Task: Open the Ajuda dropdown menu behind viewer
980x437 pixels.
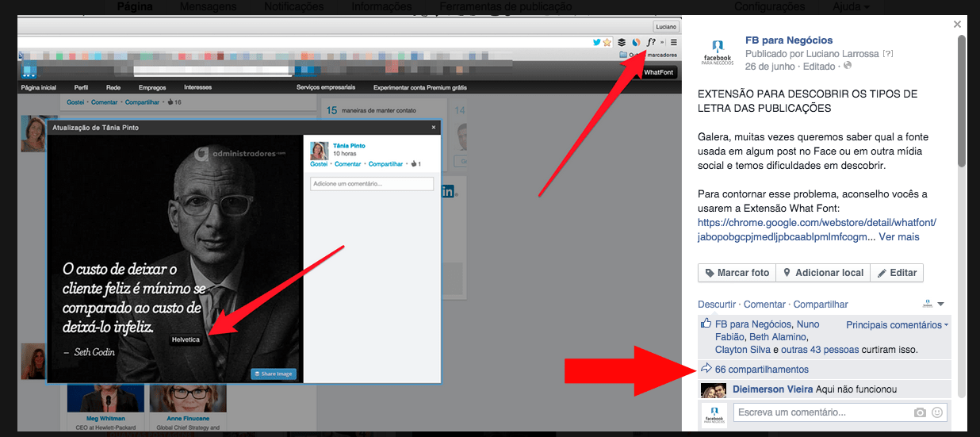Action: tap(851, 6)
